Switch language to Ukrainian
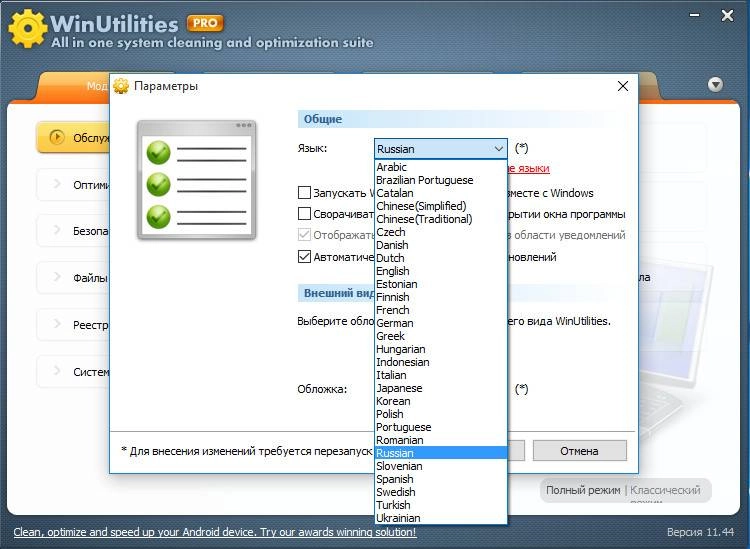This screenshot has width=750, height=549. pyautogui.click(x=441, y=518)
